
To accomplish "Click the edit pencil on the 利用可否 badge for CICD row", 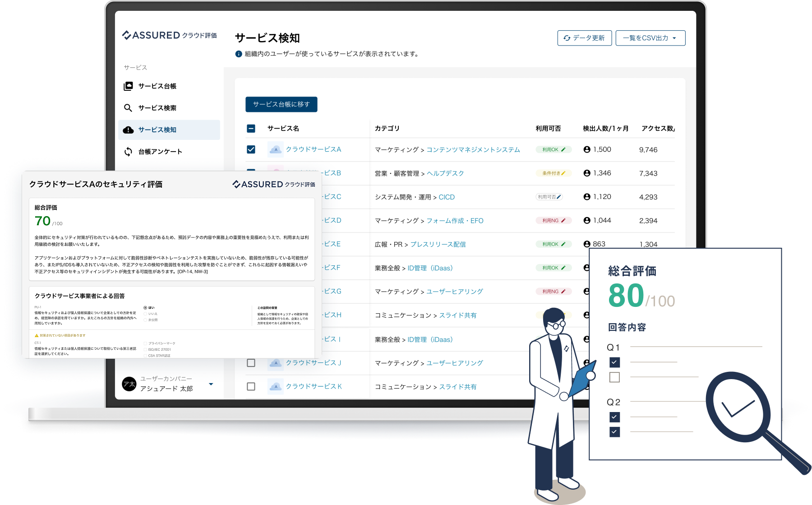I will pyautogui.click(x=559, y=197).
